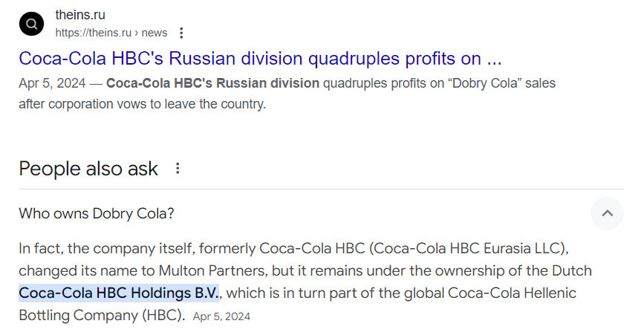Click the https://theins.ru URL breadcrumb
Image resolution: width=644 pixels, height=335 pixels.
click(x=93, y=33)
